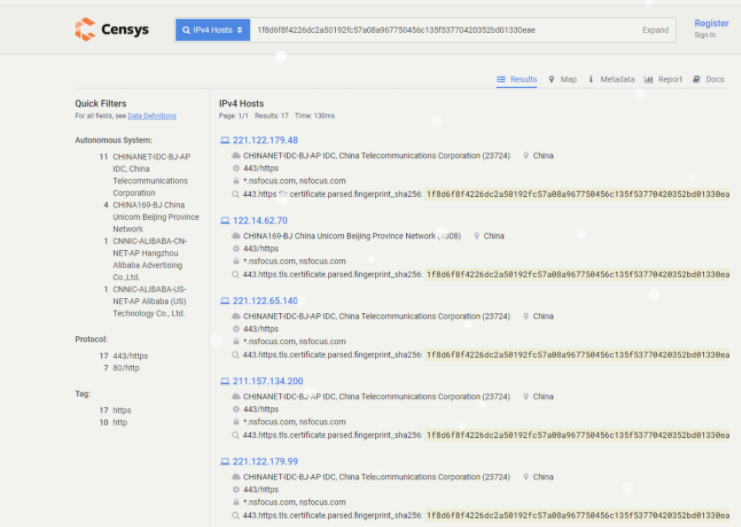Filter by 80/http protocol
The width and height of the screenshot is (741, 527).
[x=126, y=368]
